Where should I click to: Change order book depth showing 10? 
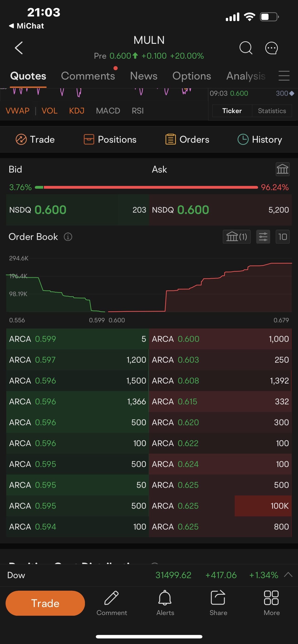[282, 237]
